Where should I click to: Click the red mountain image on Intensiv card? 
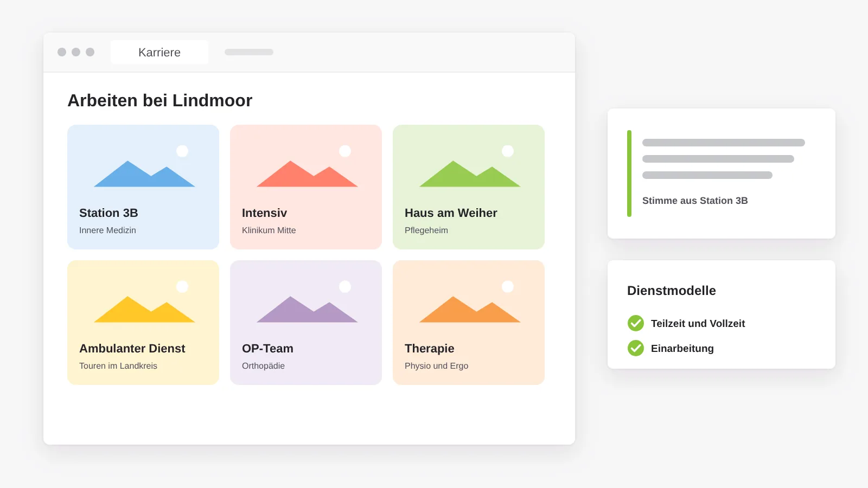pyautogui.click(x=307, y=166)
